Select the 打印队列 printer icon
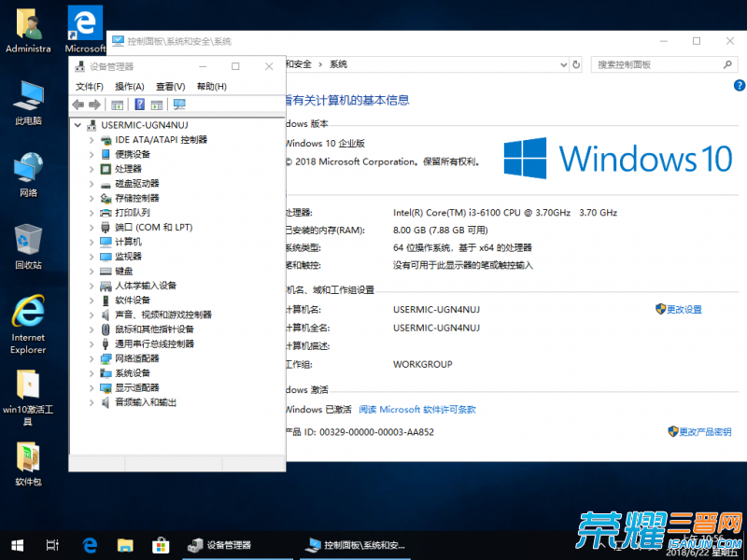 106,213
